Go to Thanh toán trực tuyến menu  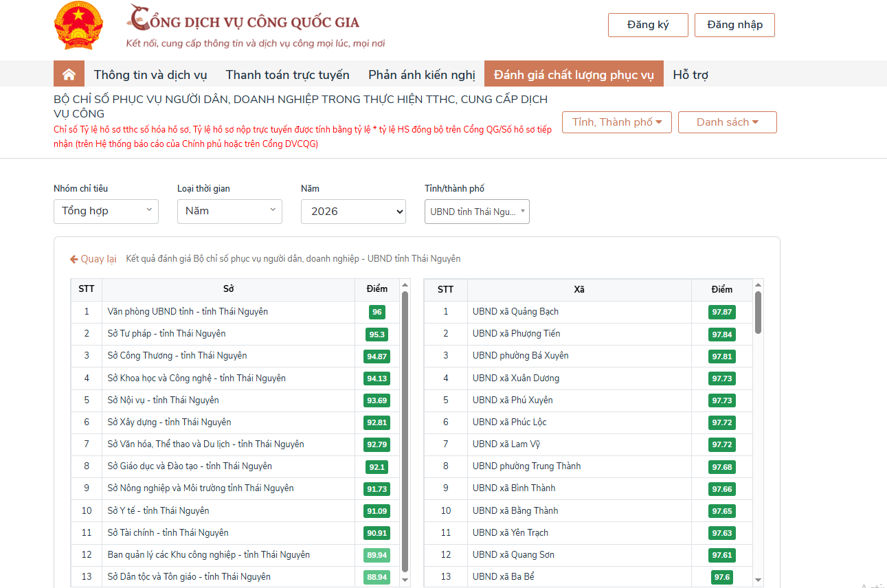point(287,75)
